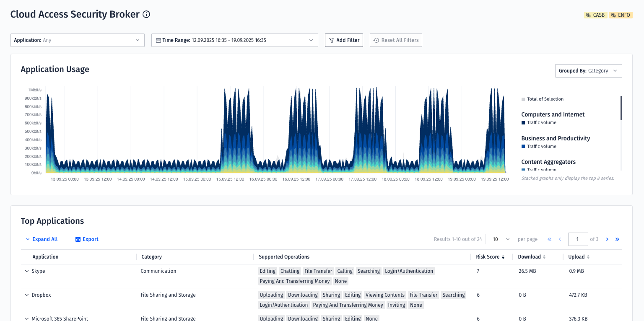The image size is (644, 321).
Task: Go to the previous results page
Action: point(560,239)
